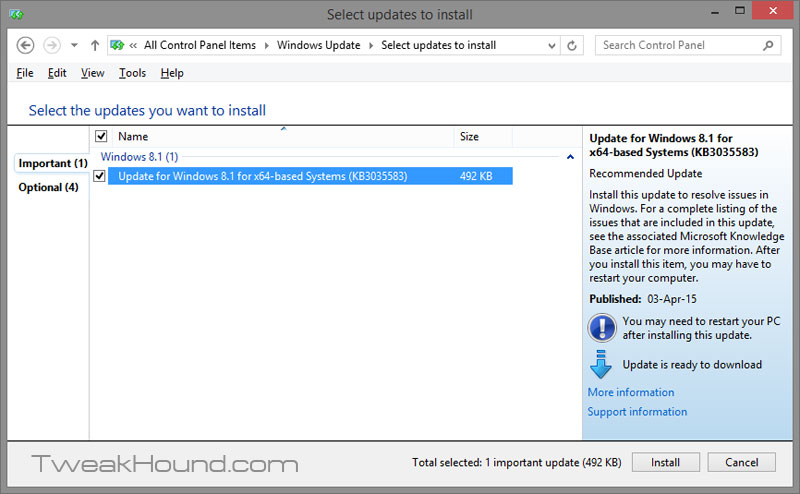
Task: Open the Support information link
Action: pyautogui.click(x=637, y=411)
